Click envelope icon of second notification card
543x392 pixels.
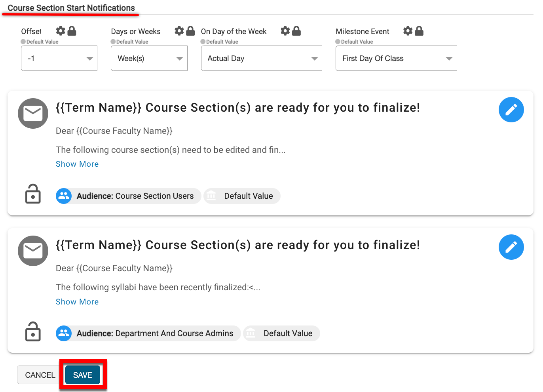pos(33,251)
